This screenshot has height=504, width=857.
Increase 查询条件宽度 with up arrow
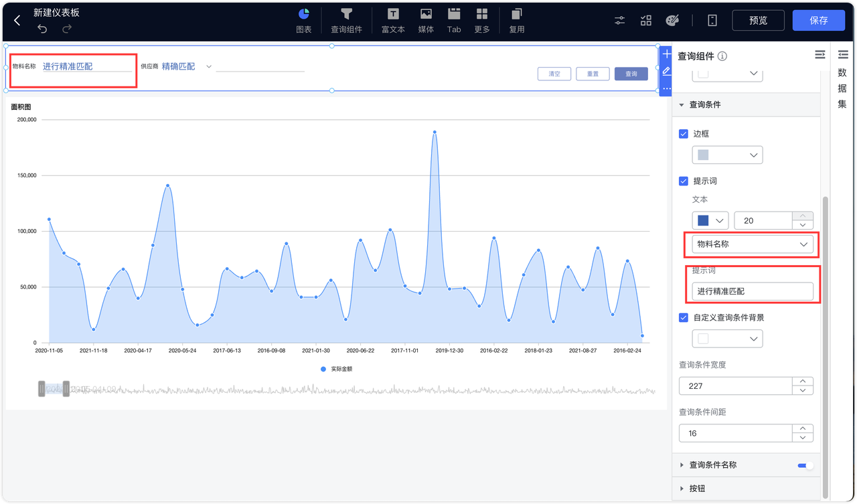coord(803,382)
